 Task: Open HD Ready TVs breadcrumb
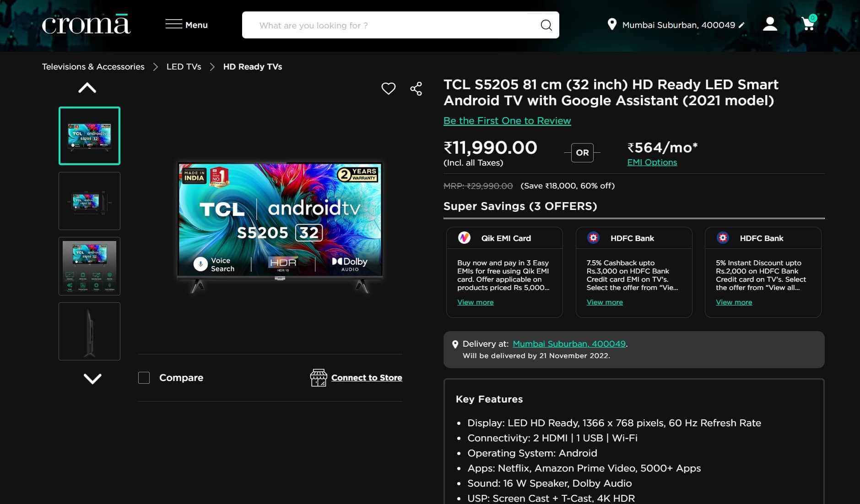pos(253,67)
